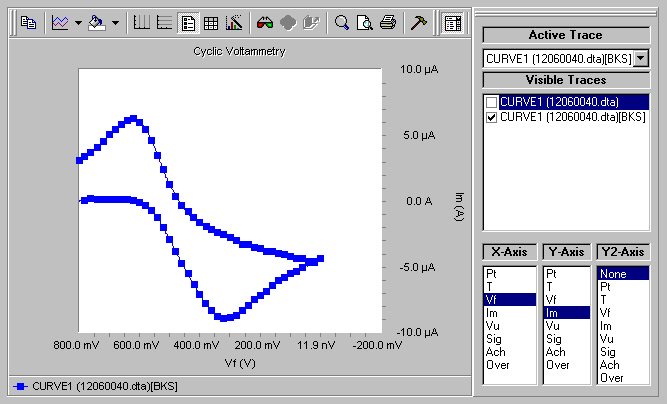
Task: Open the Active Trace combo box dropdown
Action: click(x=641, y=58)
